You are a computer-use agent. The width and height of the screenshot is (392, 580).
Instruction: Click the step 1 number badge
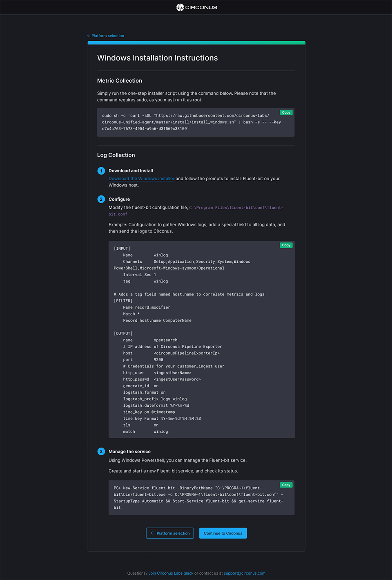[101, 171]
